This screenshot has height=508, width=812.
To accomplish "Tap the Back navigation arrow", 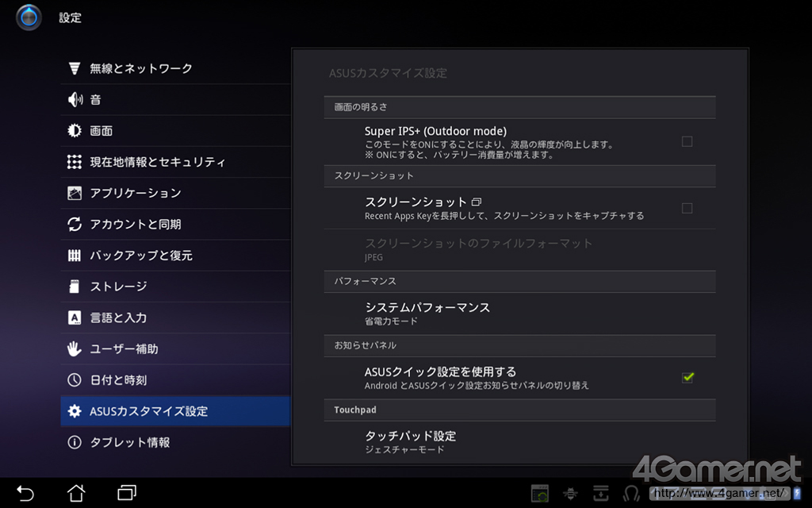I will [25, 492].
